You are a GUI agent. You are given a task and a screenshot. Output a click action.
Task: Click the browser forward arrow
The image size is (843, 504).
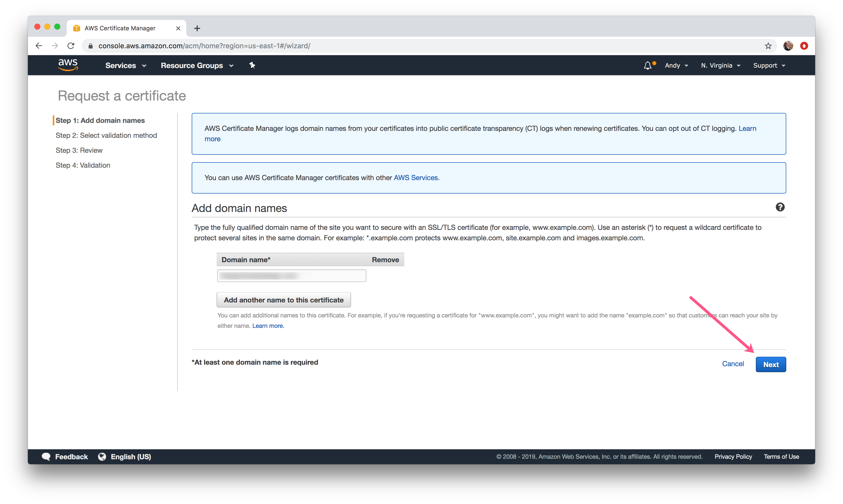(55, 46)
